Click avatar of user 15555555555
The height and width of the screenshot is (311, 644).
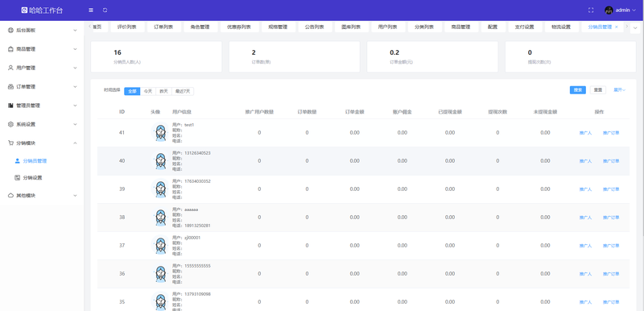160,274
